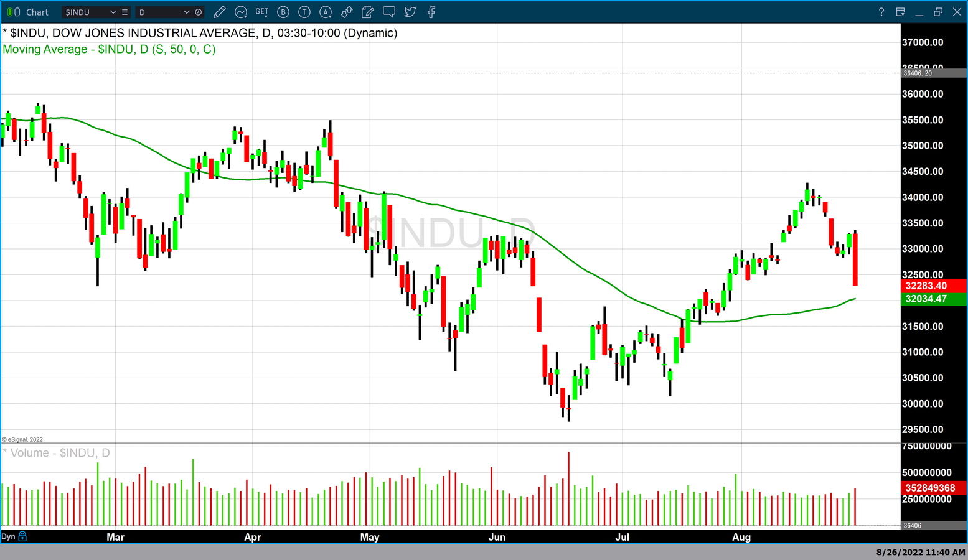Click the up/down arrows icon
968x560 pixels.
(x=347, y=12)
